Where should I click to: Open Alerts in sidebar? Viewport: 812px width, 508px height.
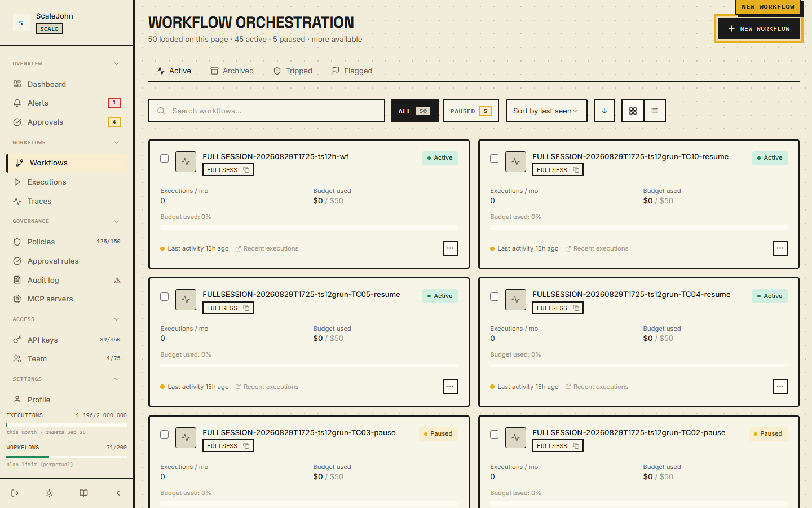[x=67, y=103]
